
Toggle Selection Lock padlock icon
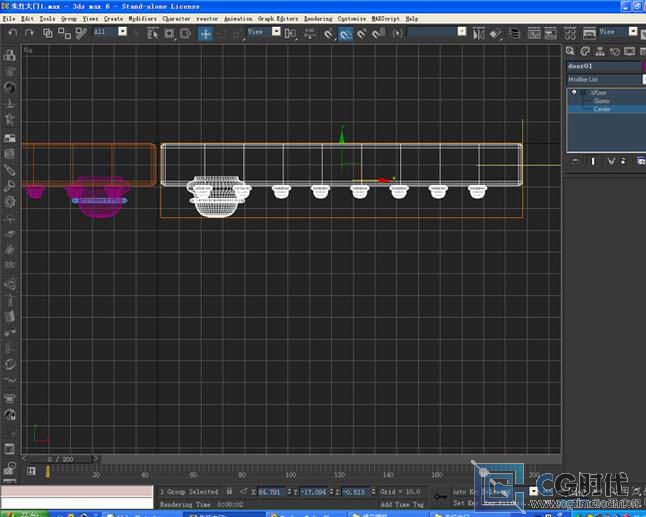point(229,491)
